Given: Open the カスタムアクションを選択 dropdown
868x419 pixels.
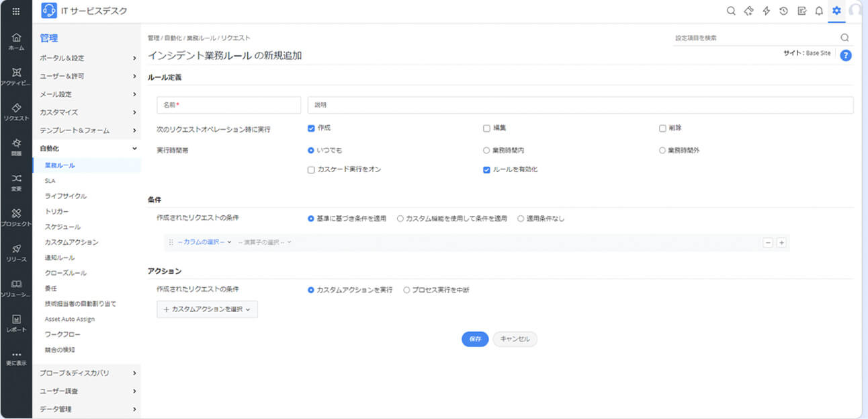Looking at the screenshot, I should click(207, 309).
